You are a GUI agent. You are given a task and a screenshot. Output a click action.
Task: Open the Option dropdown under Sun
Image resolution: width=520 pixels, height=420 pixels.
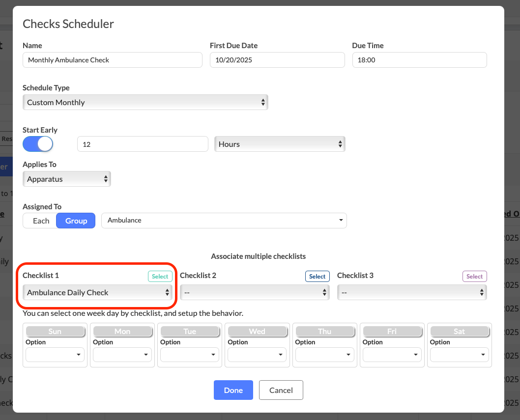coord(55,354)
